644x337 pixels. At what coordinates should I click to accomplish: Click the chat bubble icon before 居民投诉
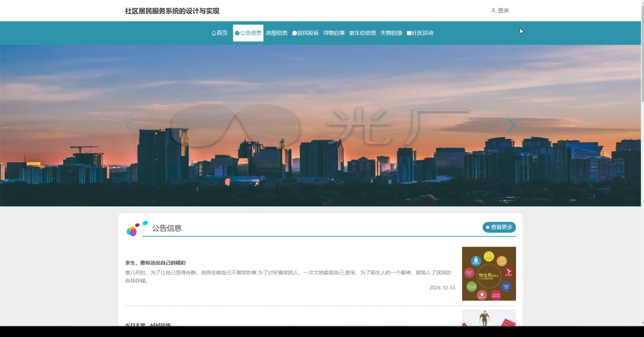[x=294, y=33]
